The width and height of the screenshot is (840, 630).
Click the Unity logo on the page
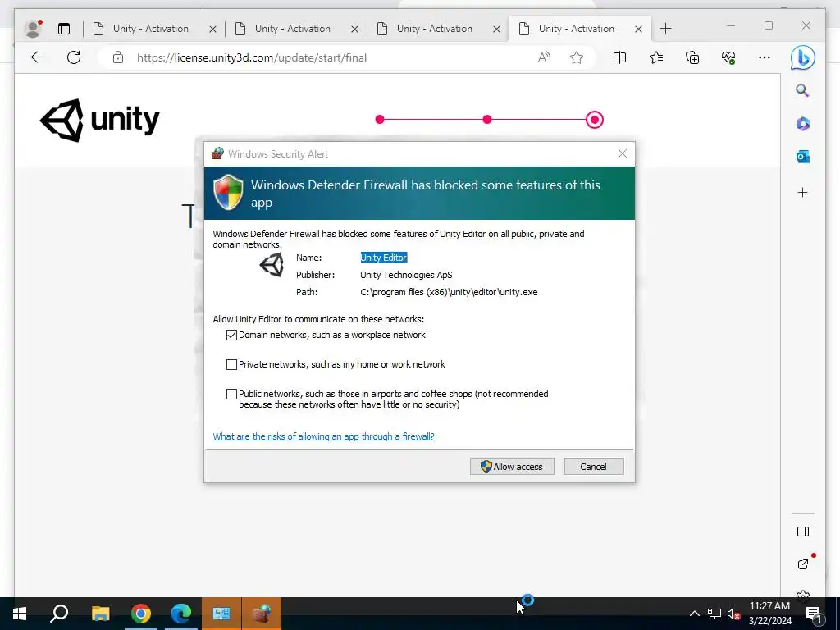click(99, 120)
